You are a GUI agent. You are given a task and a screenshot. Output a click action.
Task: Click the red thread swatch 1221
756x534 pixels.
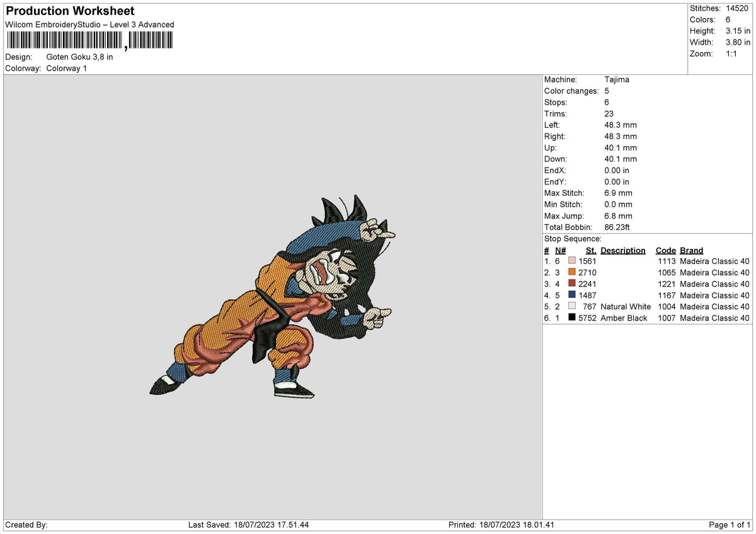pyautogui.click(x=572, y=283)
